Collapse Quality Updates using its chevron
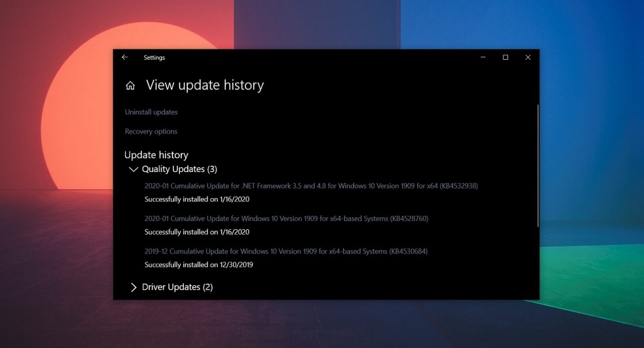This screenshot has width=644, height=348. pyautogui.click(x=133, y=169)
